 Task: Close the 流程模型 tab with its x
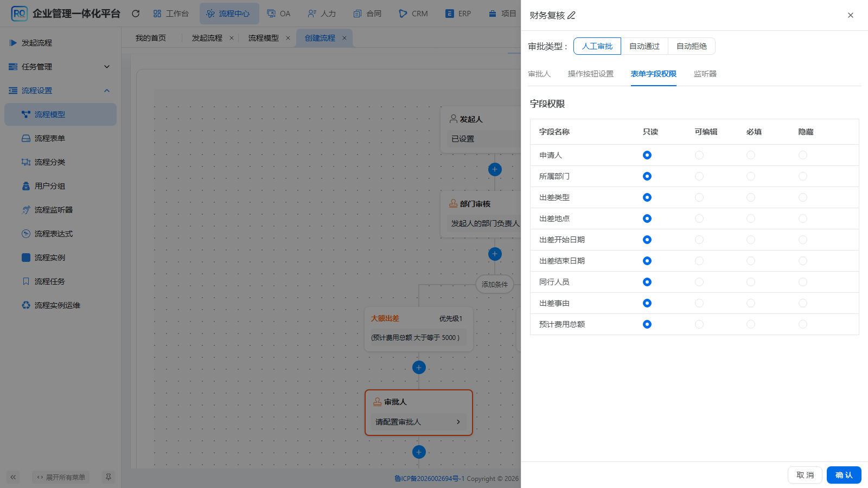pos(288,38)
